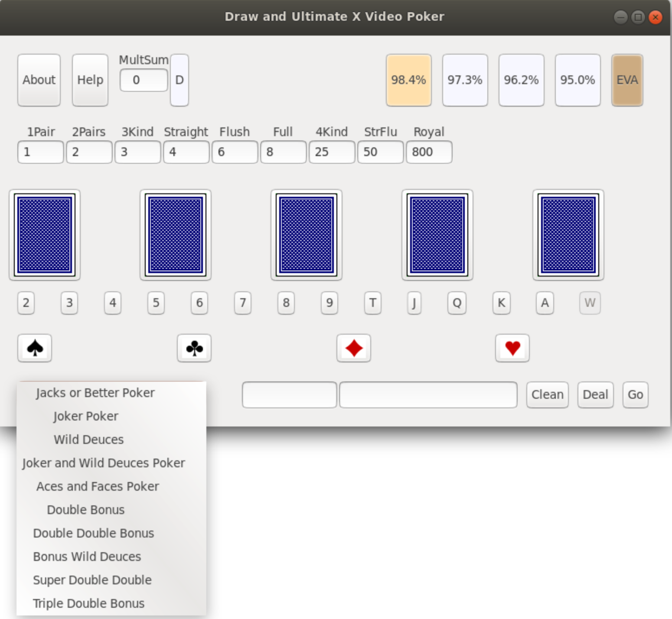Select Double Double Bonus game type
Screen dimensions: 672x619
point(94,533)
